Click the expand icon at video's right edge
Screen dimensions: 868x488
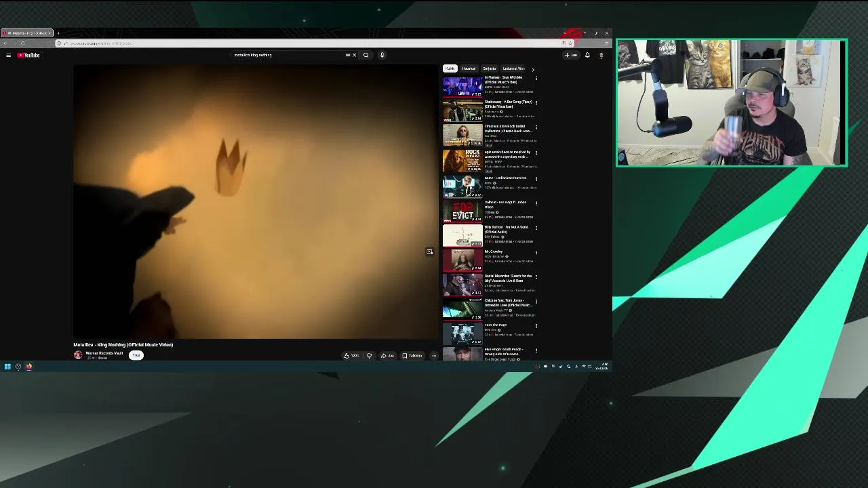[x=429, y=252]
